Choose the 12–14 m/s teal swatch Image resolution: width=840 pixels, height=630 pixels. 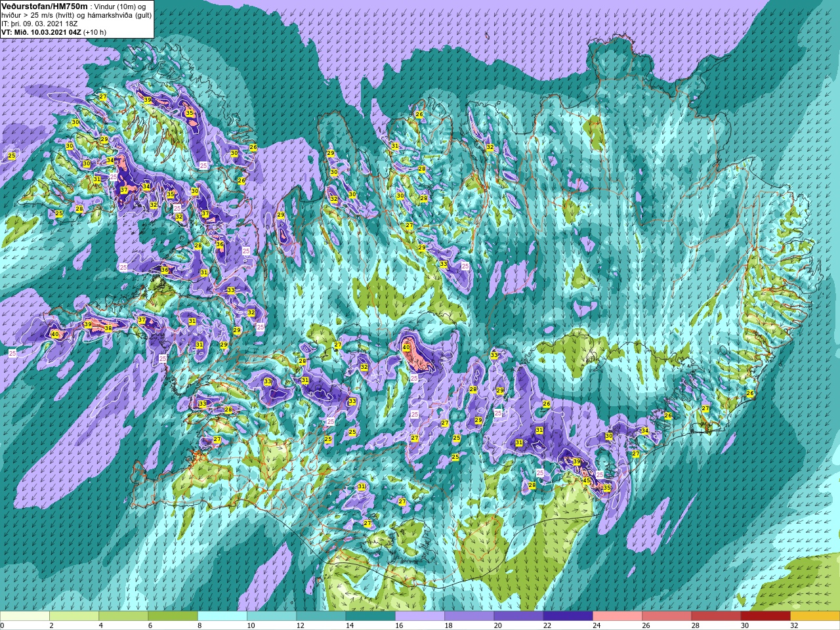pyautogui.click(x=321, y=616)
